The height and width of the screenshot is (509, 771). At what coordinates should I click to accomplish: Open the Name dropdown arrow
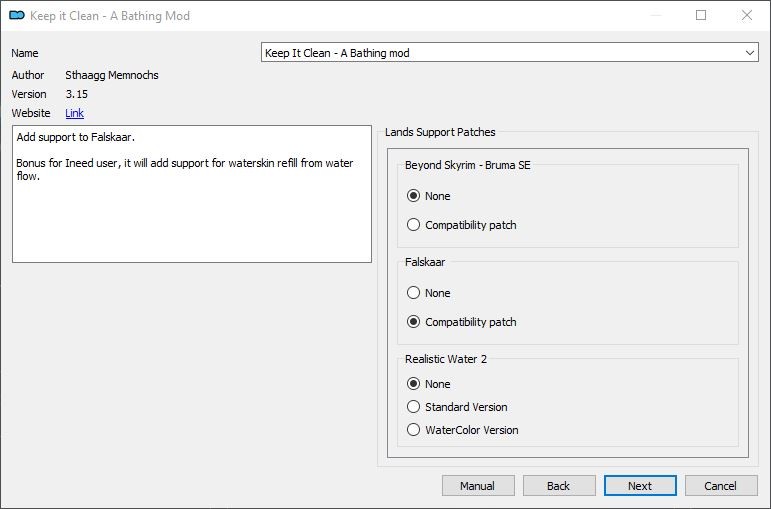click(749, 53)
